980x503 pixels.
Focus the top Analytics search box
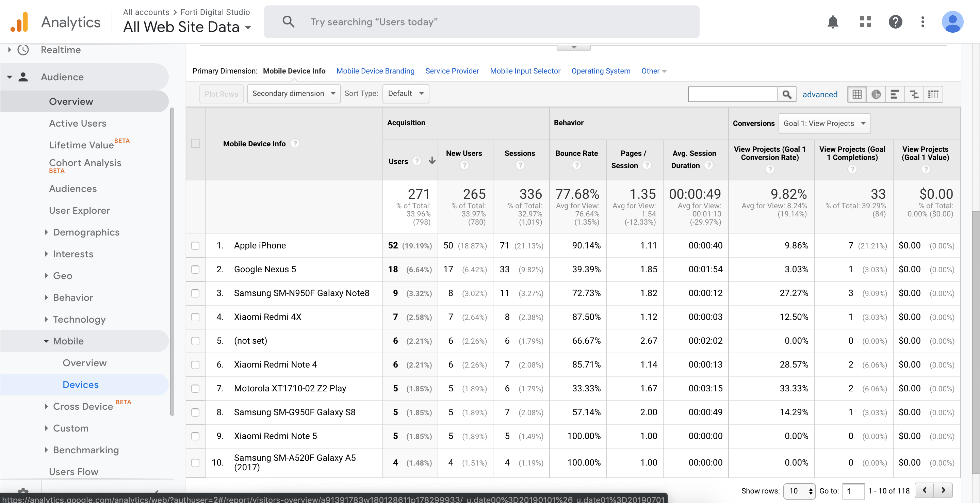point(481,22)
